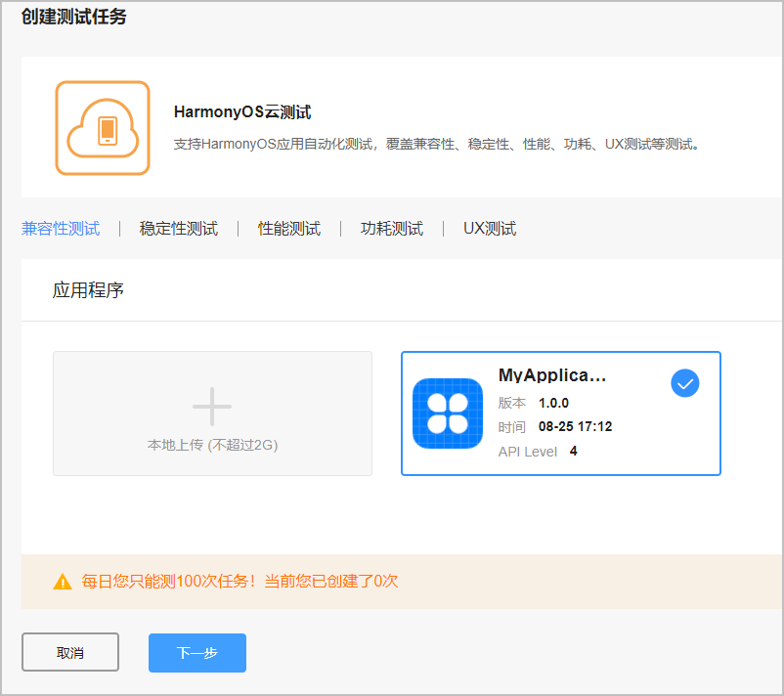The height and width of the screenshot is (696, 784).
Task: Click the 本地上传 (不超过2G) label
Action: pyautogui.click(x=212, y=445)
